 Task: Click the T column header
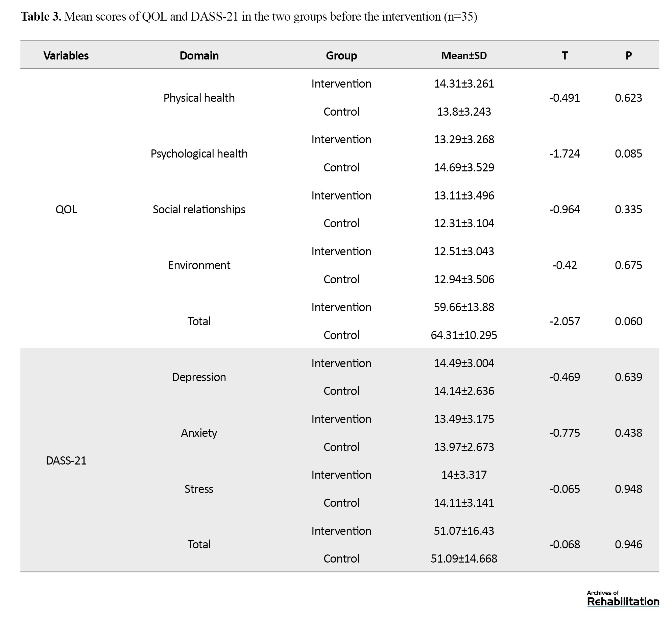click(x=565, y=55)
